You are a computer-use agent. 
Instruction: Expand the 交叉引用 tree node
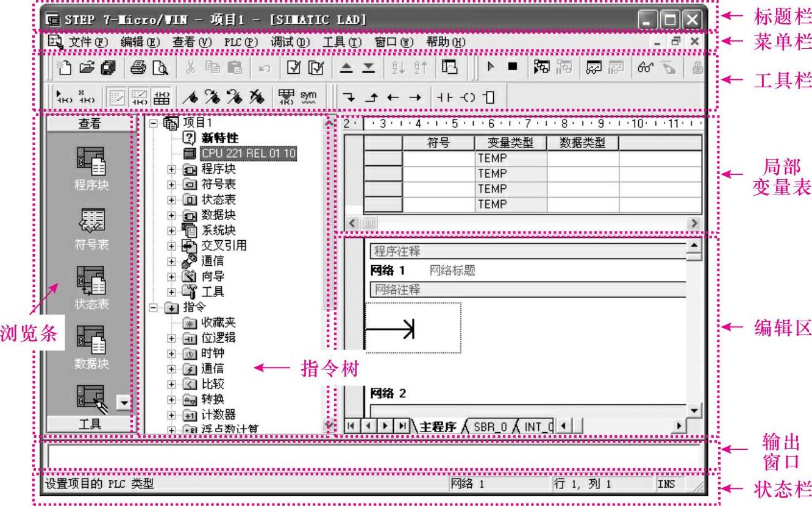(x=172, y=246)
